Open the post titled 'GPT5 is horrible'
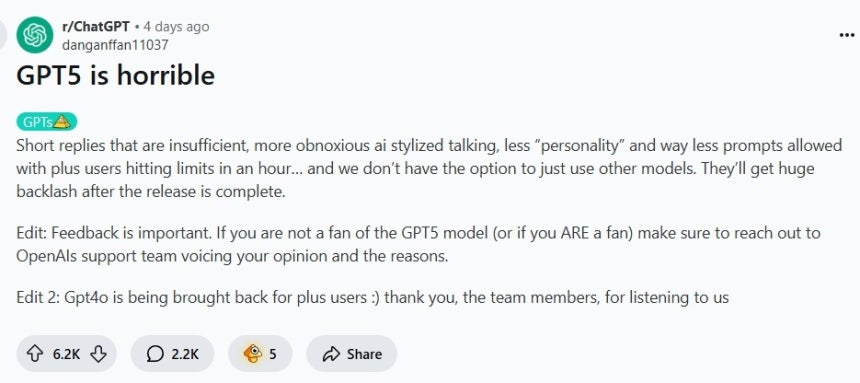 115,75
